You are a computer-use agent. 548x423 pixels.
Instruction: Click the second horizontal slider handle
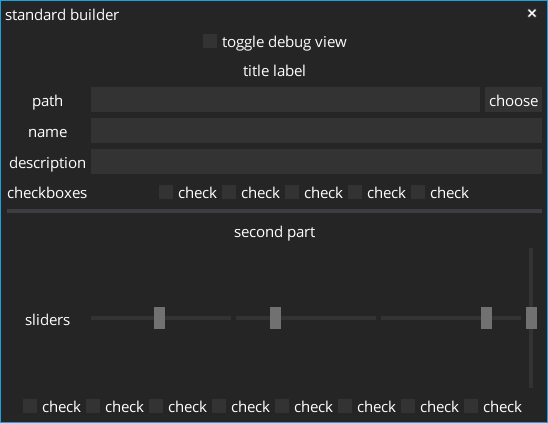click(x=275, y=318)
